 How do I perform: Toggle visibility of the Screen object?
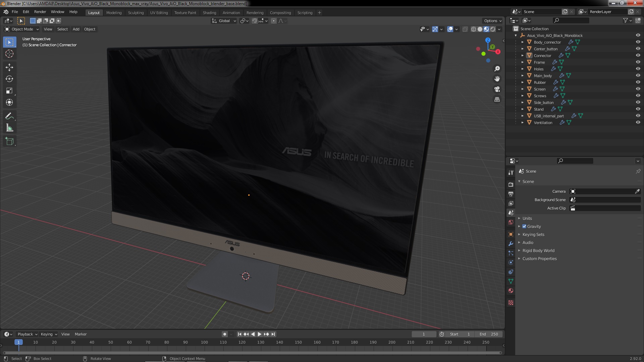click(638, 89)
